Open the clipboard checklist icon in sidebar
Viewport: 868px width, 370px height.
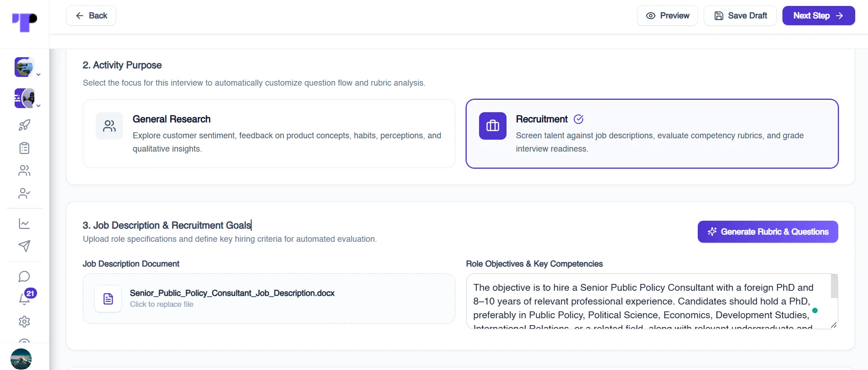coord(24,148)
